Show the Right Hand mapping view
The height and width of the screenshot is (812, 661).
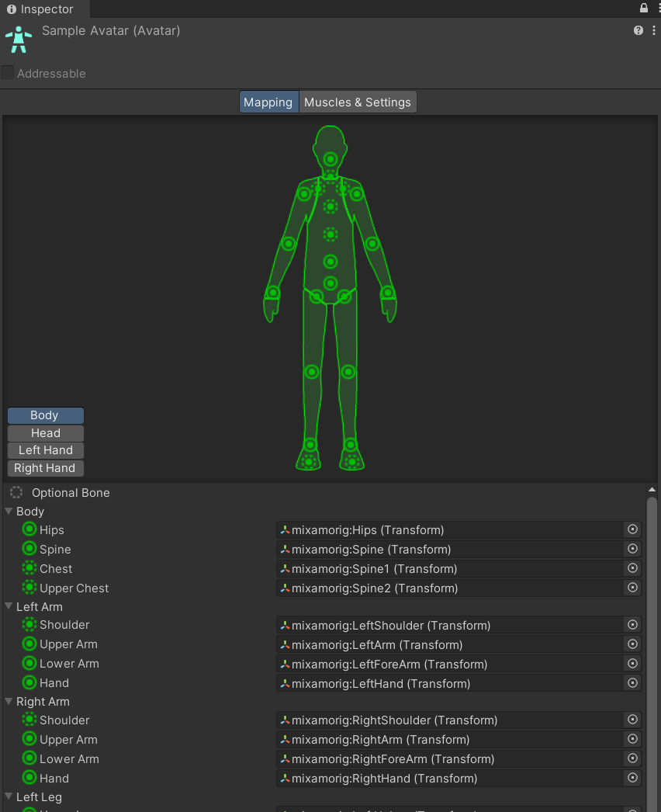point(46,468)
